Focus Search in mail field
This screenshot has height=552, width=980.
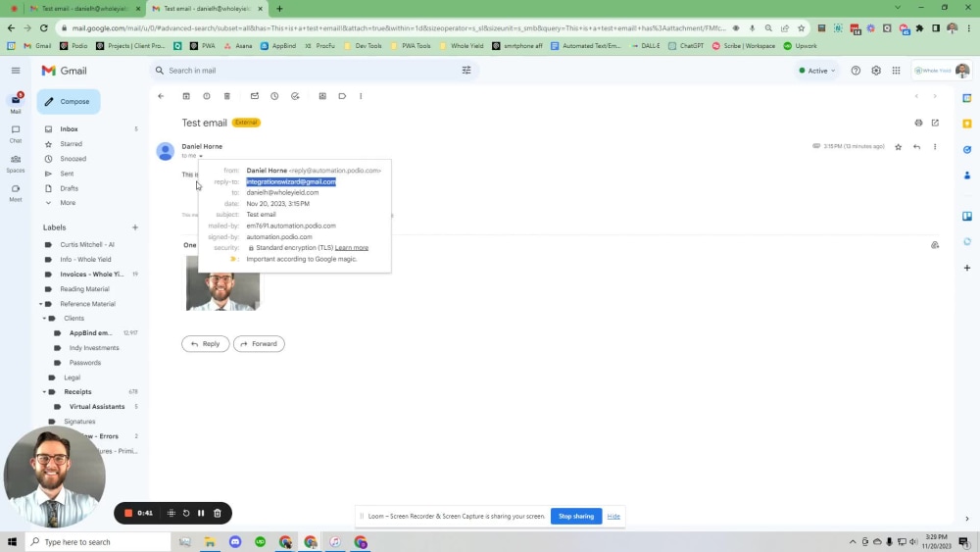coord(313,71)
